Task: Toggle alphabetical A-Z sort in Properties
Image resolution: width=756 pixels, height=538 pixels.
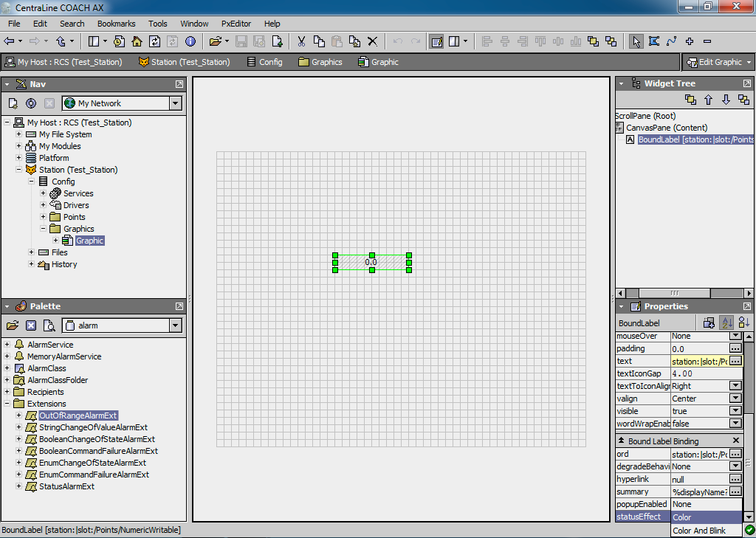Action: (x=726, y=323)
